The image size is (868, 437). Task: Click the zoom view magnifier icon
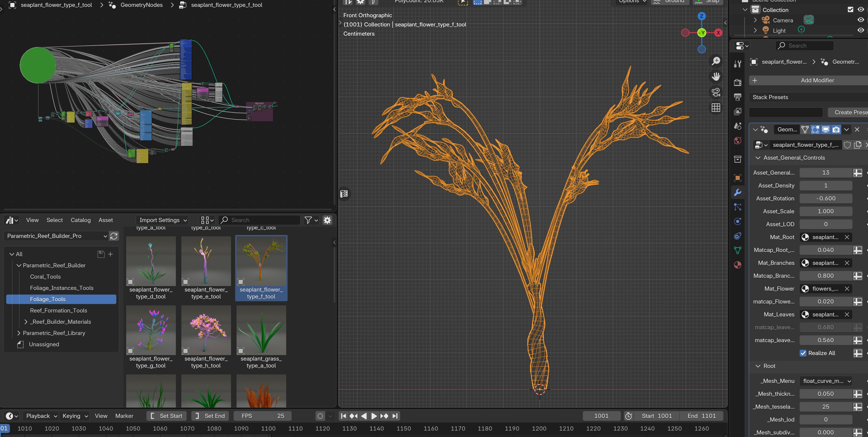pyautogui.click(x=716, y=61)
